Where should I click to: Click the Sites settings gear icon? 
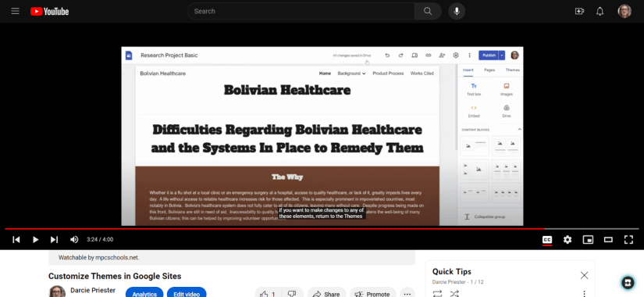455,55
